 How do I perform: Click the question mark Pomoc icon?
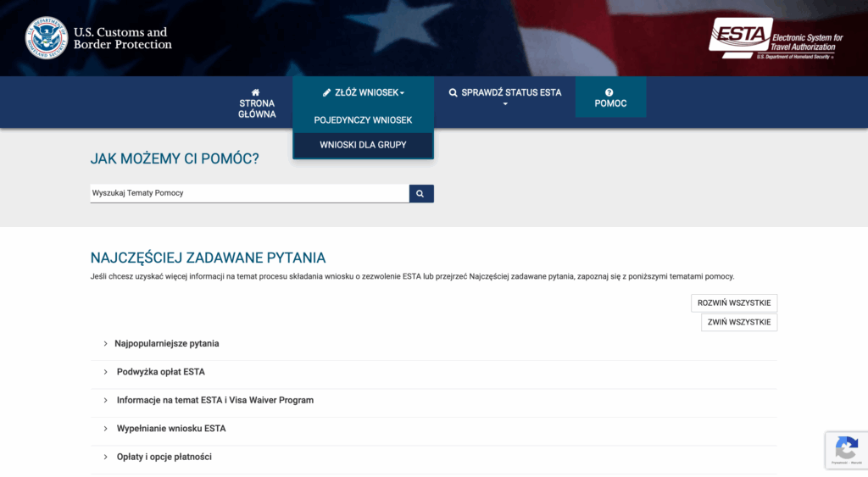pos(609,92)
